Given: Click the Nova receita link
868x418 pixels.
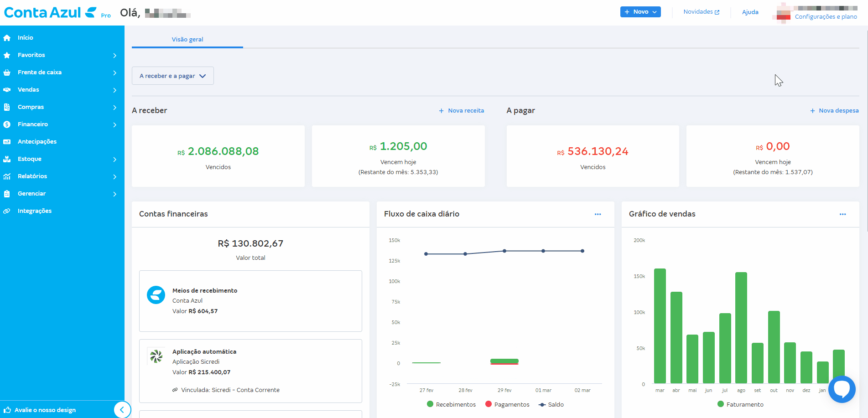Looking at the screenshot, I should [x=462, y=111].
